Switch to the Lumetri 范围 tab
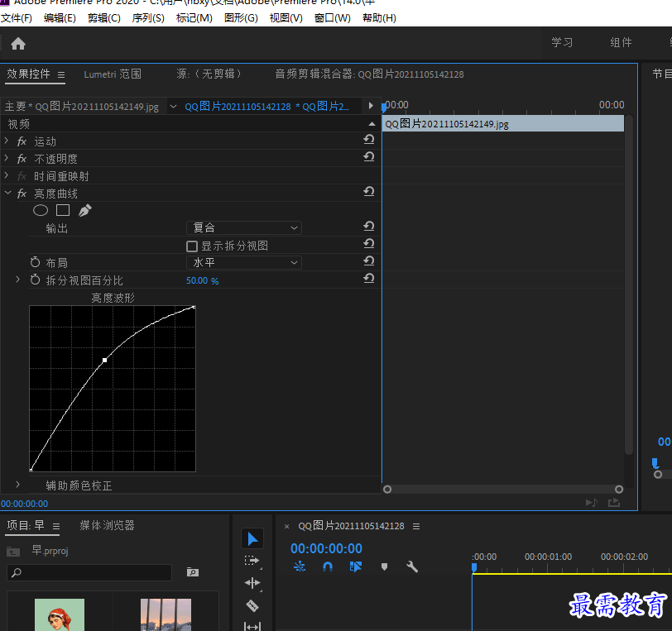 [x=113, y=74]
